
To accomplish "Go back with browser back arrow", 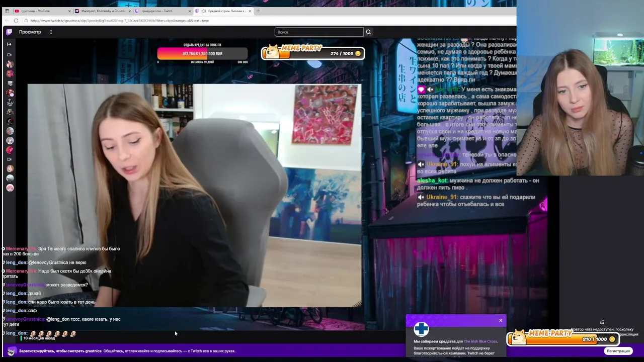I will 7,21.
